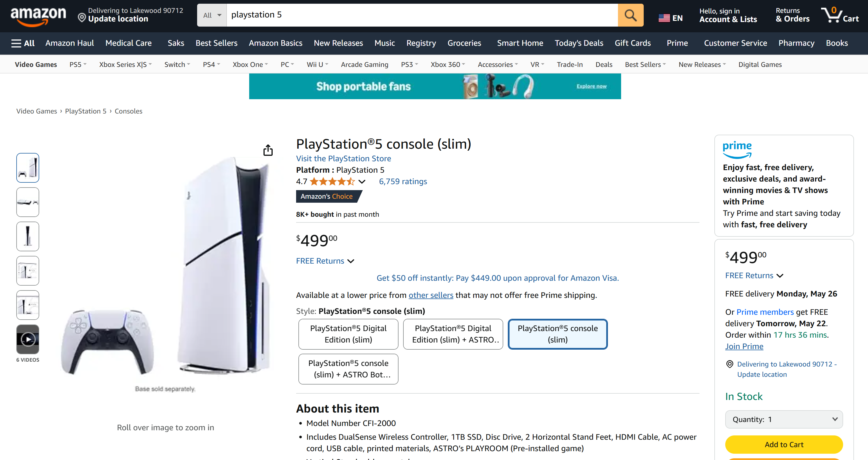Switch to Today's Deals
868x460 pixels.
click(578, 43)
